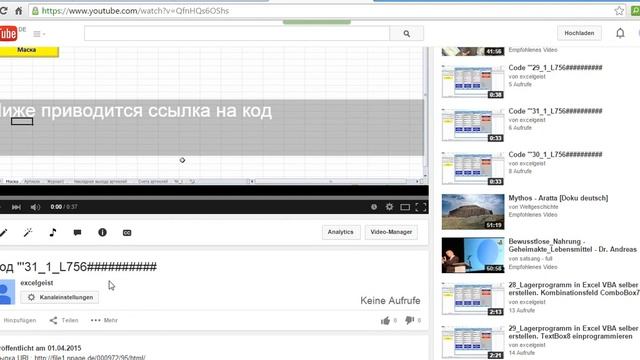
Task: Open the Bewusstlose_Nahrung lecture thumbnail
Action: coord(473,255)
